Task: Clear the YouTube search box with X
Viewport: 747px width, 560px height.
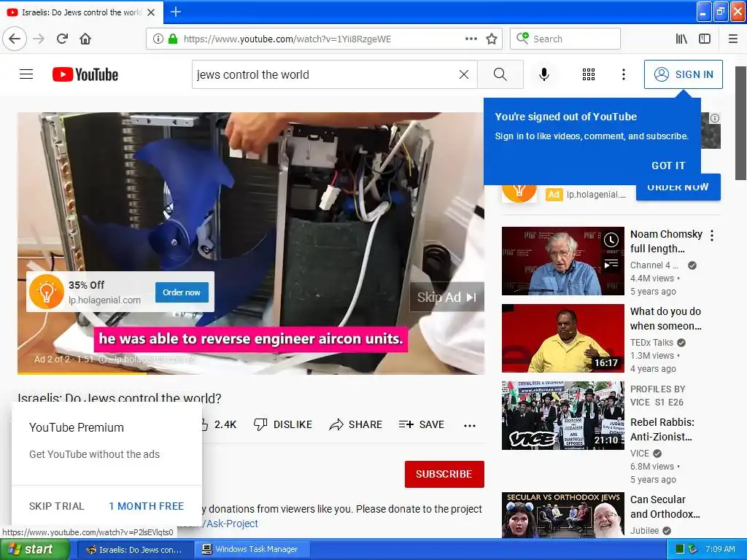Action: (463, 74)
